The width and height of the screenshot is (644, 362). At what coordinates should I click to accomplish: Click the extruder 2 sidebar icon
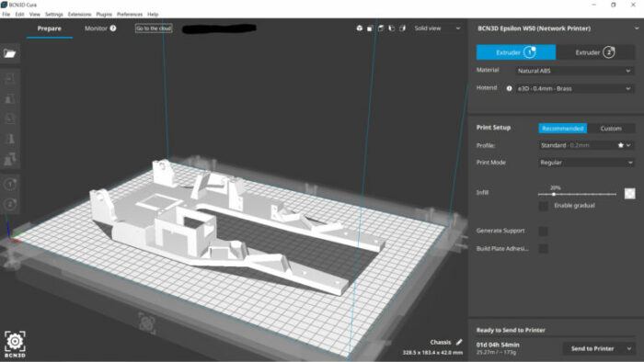pos(10,204)
